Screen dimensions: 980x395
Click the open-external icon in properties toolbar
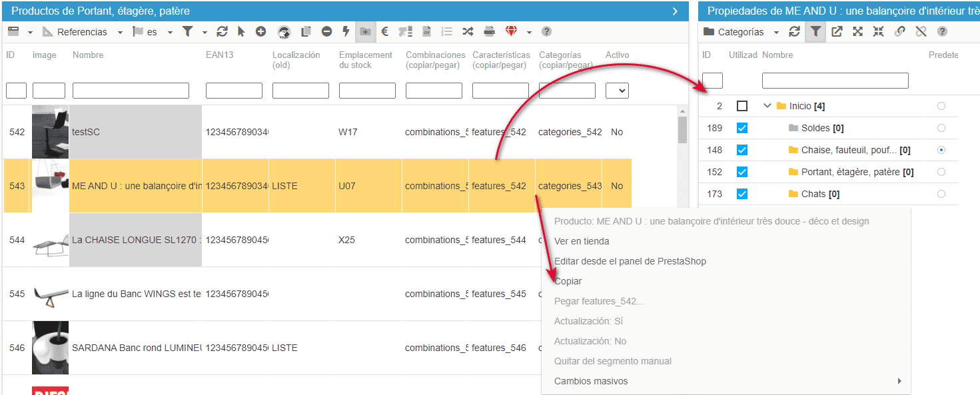[837, 31]
